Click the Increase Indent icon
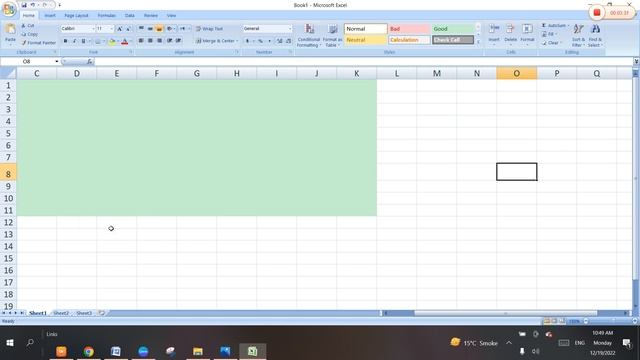The width and height of the screenshot is (640, 360). point(178,40)
